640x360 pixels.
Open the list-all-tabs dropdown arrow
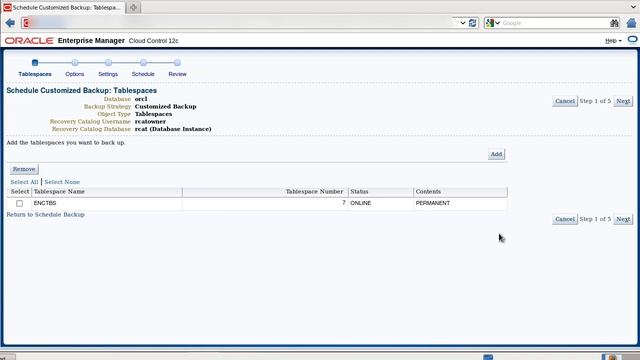[x=633, y=7]
